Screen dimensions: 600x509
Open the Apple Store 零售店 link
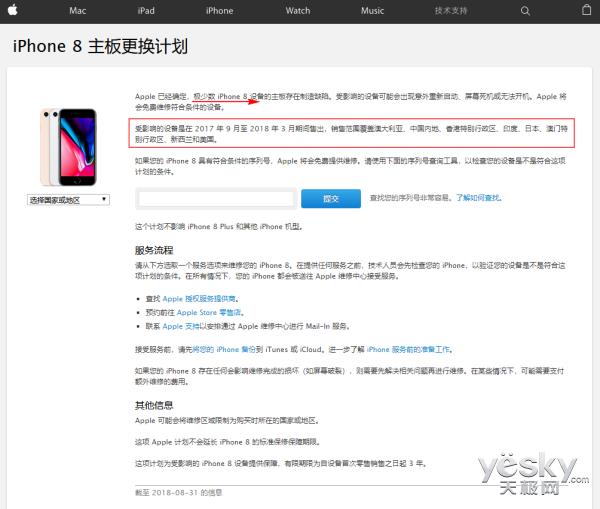(x=203, y=312)
